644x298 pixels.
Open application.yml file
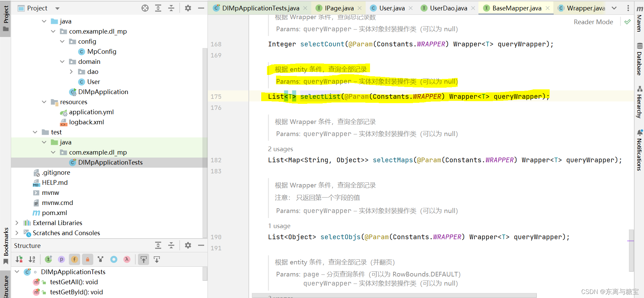click(x=91, y=112)
